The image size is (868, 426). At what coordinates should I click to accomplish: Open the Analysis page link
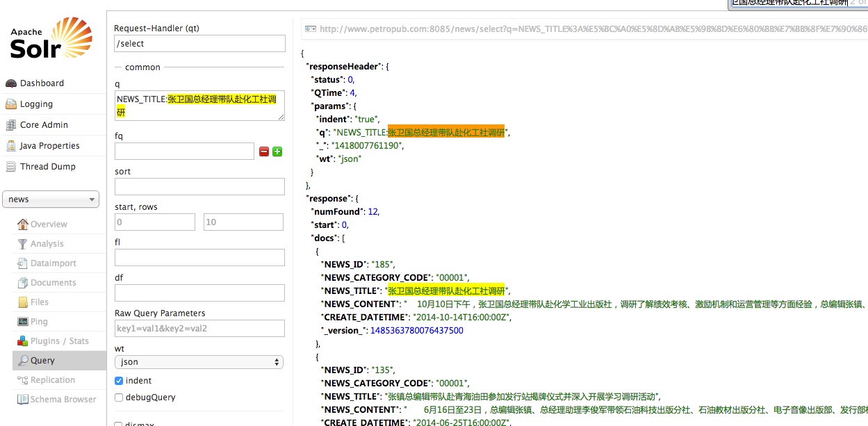(x=47, y=244)
